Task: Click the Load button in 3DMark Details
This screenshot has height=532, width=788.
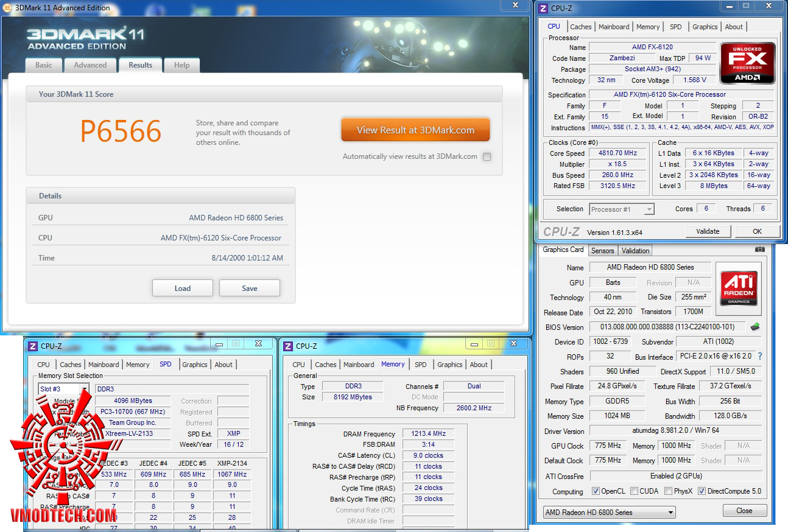Action: click(x=183, y=288)
